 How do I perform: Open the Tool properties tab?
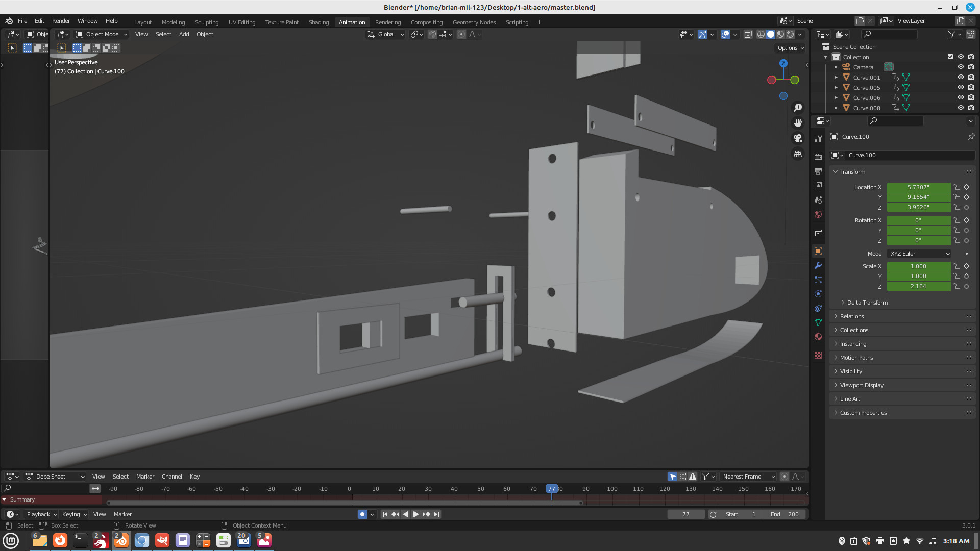[818, 139]
